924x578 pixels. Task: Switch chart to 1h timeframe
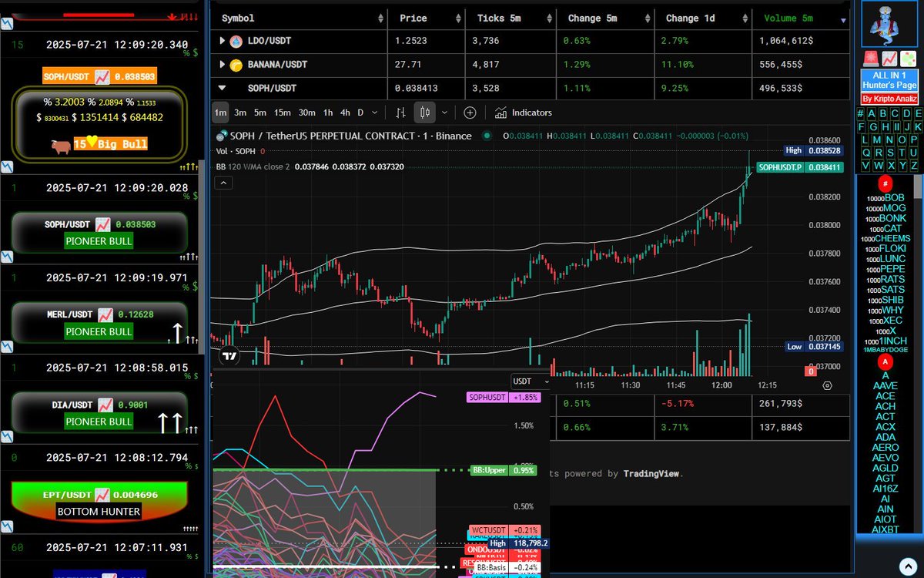point(328,113)
